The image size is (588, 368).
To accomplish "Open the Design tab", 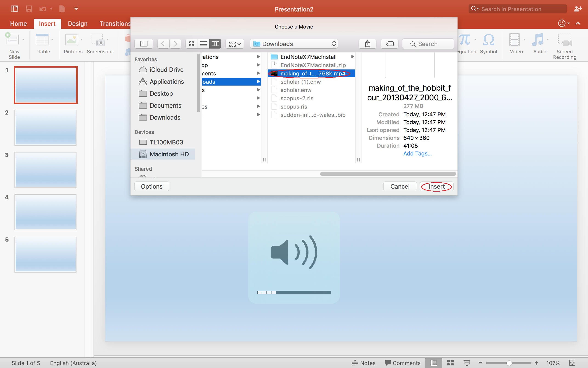I will 78,24.
